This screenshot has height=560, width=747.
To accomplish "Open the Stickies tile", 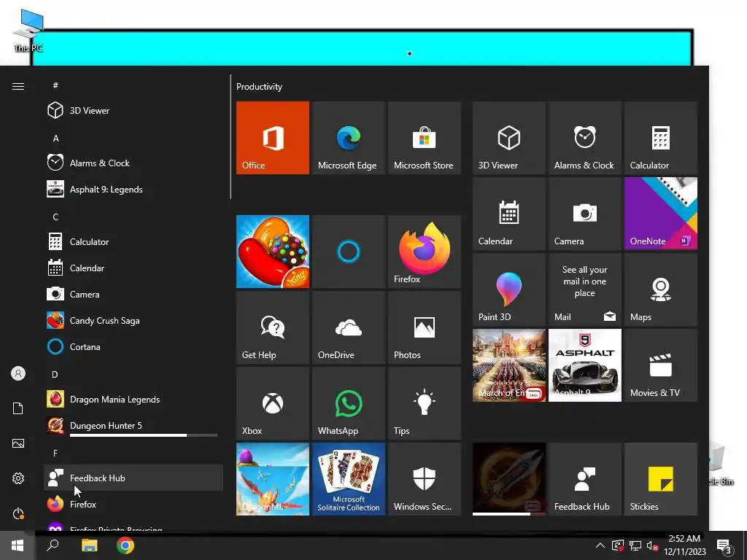I will tap(660, 479).
